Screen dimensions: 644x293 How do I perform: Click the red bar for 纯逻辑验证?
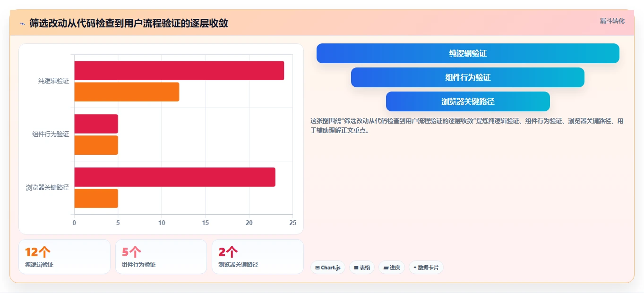[179, 70]
